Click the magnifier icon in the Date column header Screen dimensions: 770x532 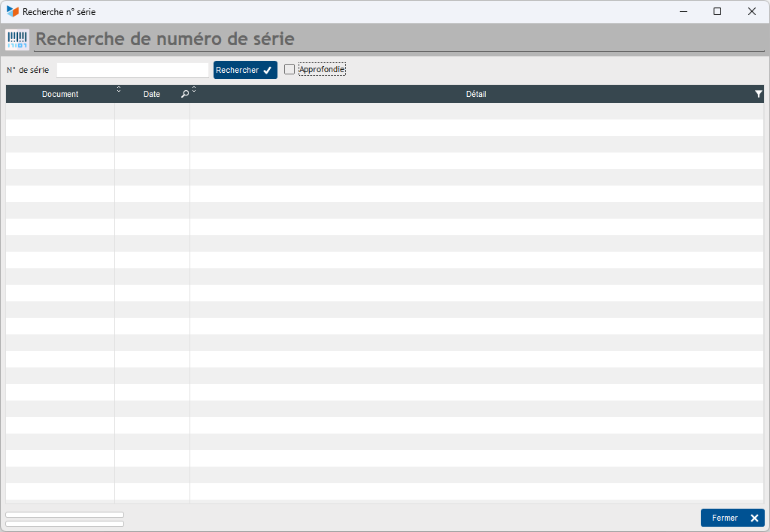185,94
